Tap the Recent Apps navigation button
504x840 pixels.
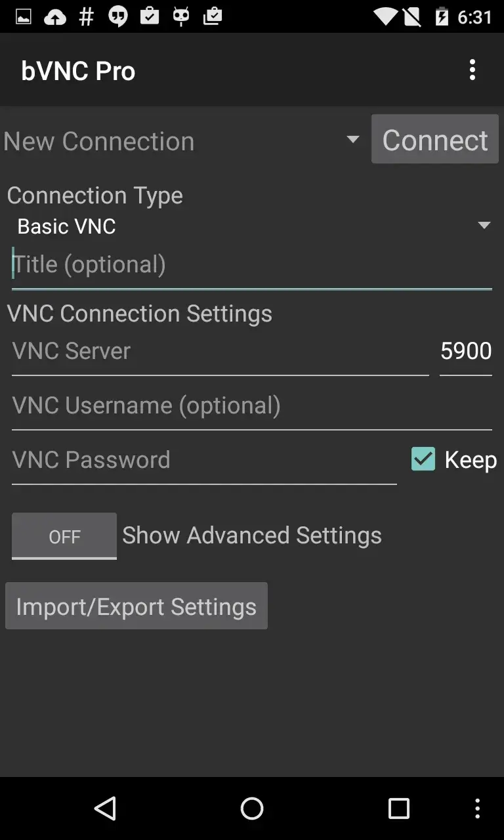click(x=398, y=808)
